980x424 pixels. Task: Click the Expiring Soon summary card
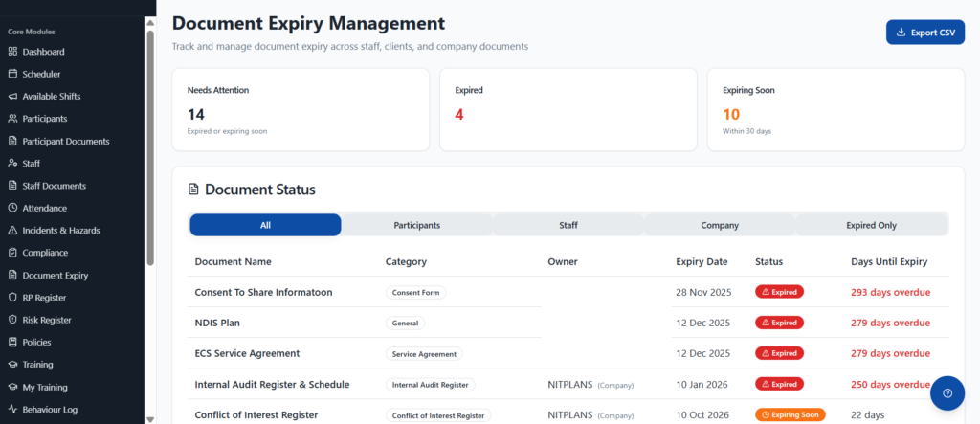[x=835, y=109]
